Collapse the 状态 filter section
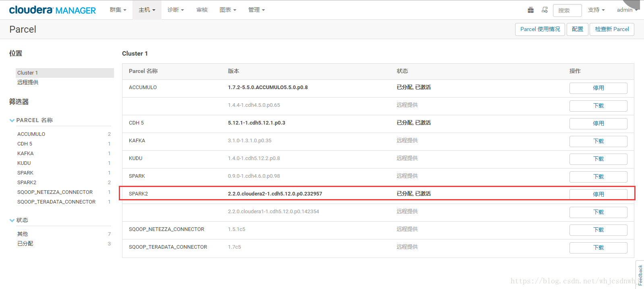 pyautogui.click(x=19, y=220)
